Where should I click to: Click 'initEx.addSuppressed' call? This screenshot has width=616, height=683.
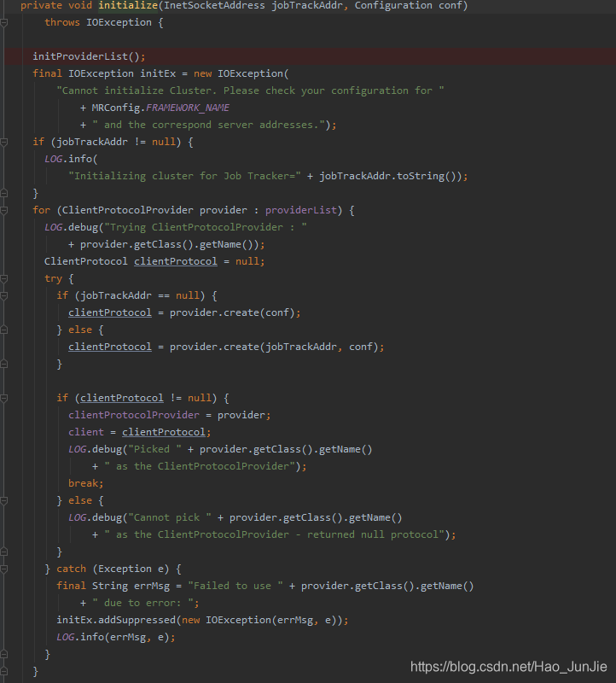[116, 620]
